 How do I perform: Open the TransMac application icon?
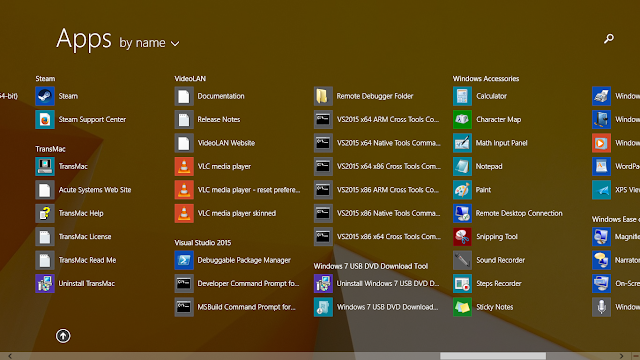[45, 167]
